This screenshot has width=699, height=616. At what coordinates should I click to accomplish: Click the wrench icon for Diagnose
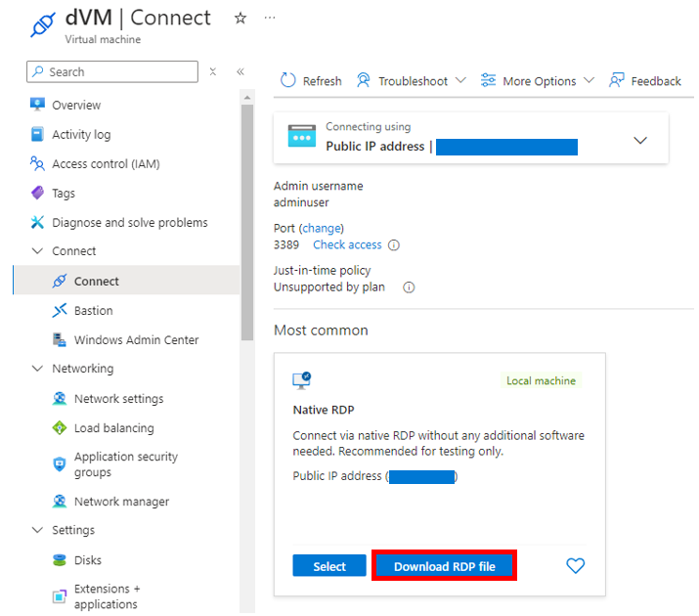37,222
